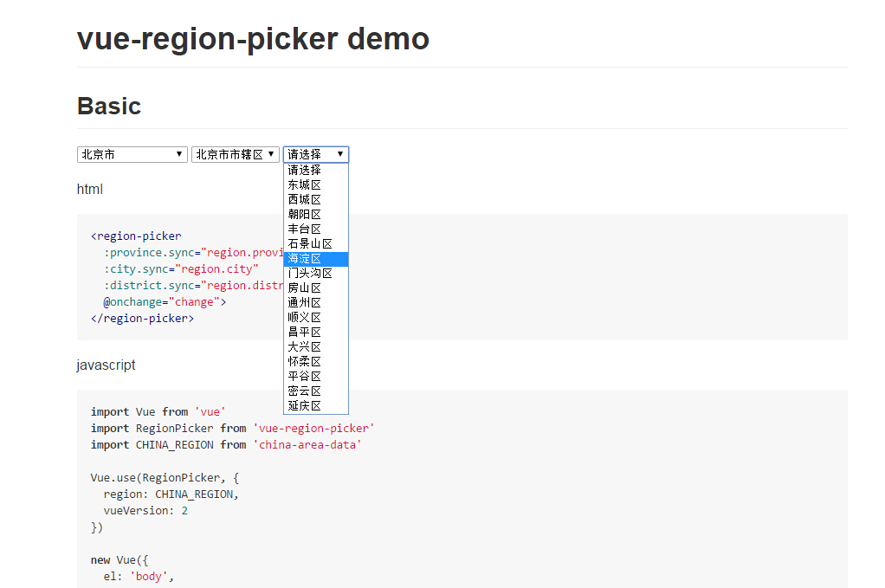
Task: Open the city dropdown showing 北京市市辖区
Action: pos(235,154)
